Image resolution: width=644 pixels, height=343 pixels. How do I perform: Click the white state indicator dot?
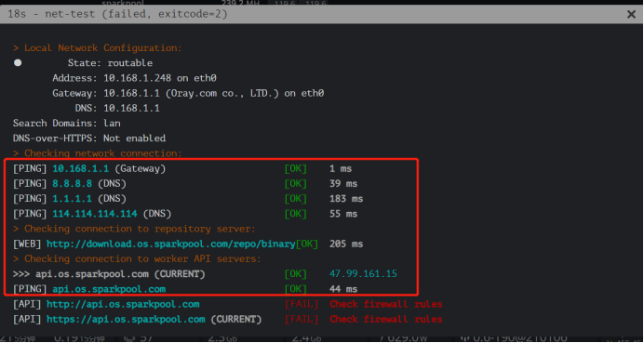(x=18, y=63)
